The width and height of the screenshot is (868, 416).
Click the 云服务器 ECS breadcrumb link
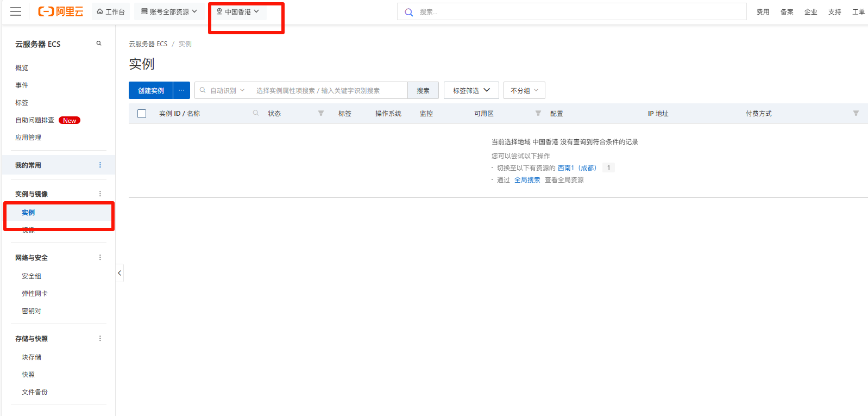[148, 44]
